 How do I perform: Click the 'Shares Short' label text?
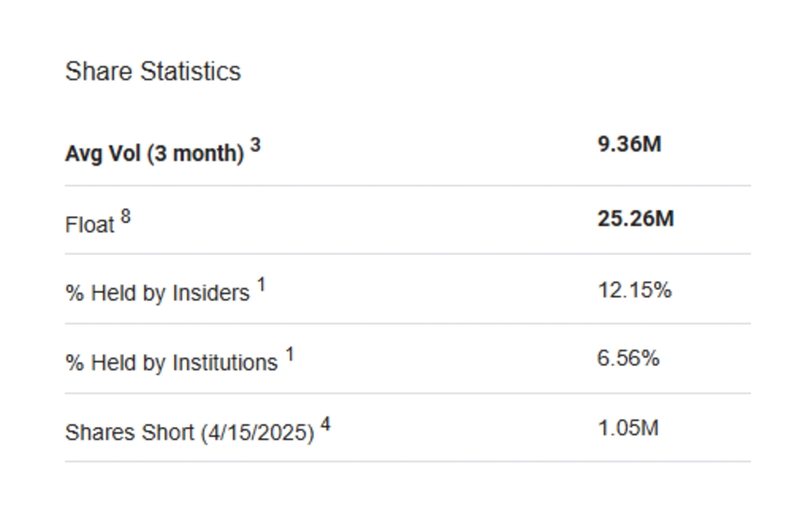click(x=129, y=433)
